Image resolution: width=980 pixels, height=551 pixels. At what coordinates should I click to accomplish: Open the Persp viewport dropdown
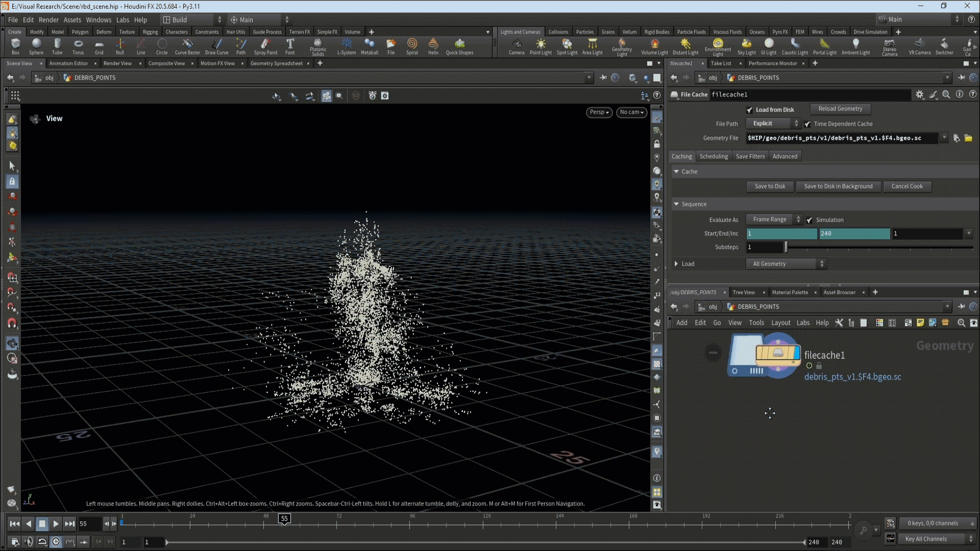599,112
